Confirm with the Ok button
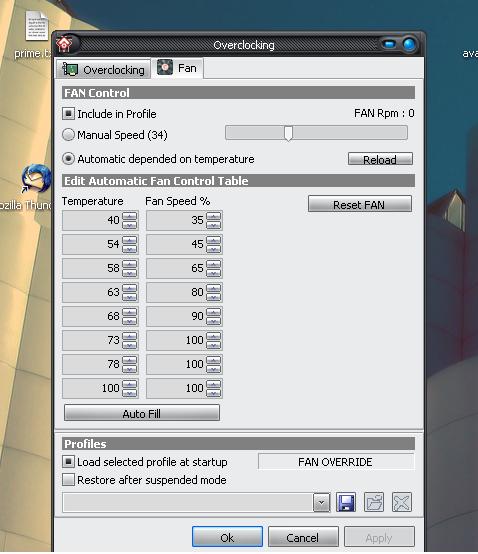Screen dimensions: 478x554 (x=227, y=537)
